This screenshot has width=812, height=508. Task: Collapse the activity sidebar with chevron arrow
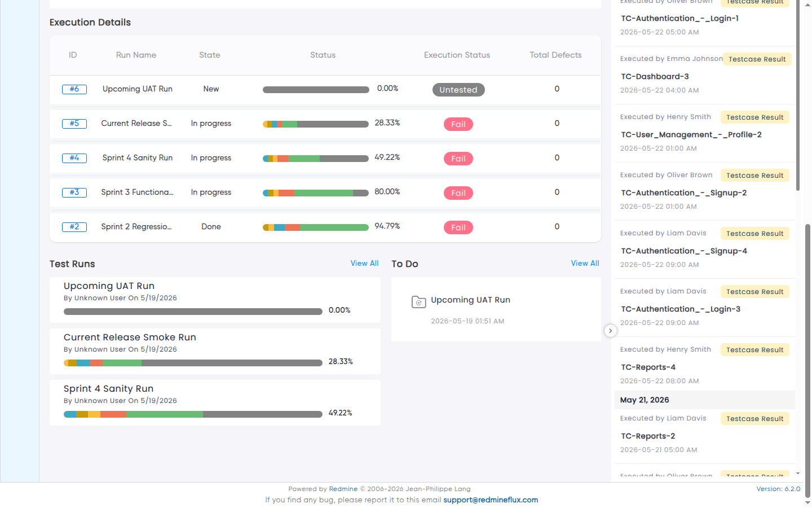pyautogui.click(x=610, y=331)
